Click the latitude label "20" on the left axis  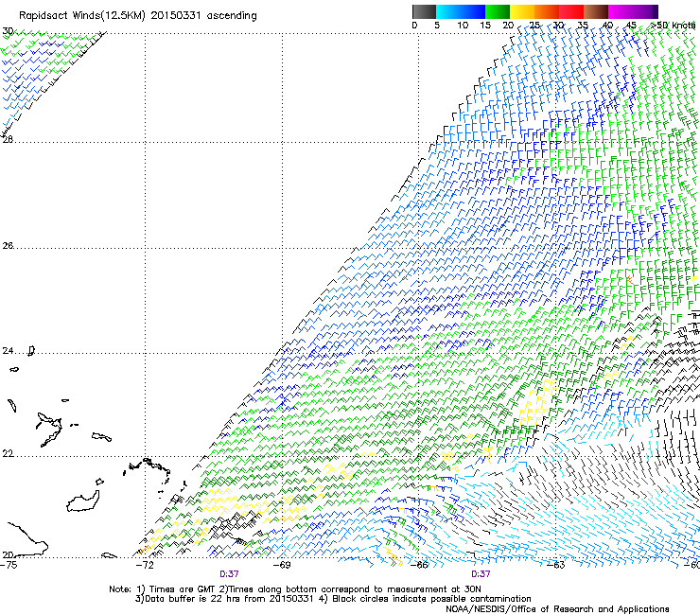click(x=8, y=554)
